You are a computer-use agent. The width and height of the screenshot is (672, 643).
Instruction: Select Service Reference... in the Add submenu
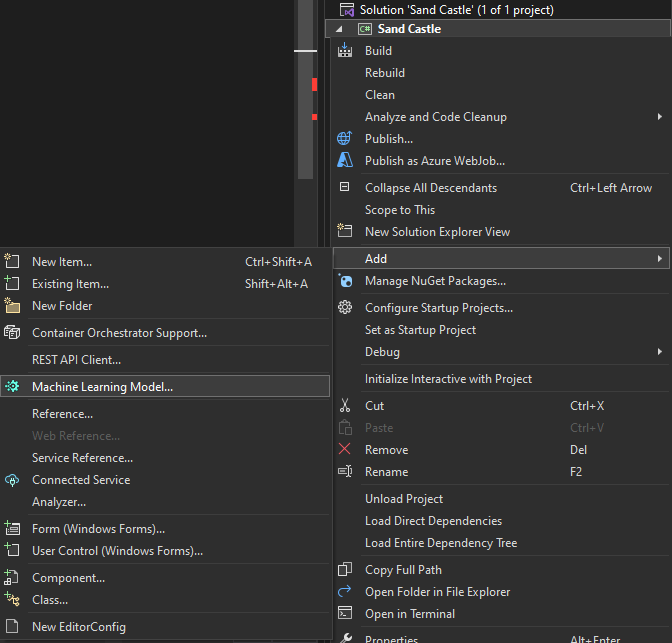click(165, 458)
